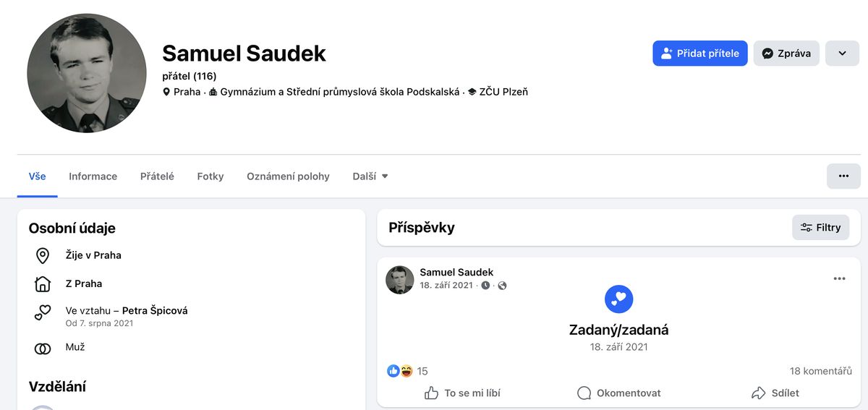Click the like reaction emoji count icon
This screenshot has width=868, height=410.
click(x=393, y=371)
